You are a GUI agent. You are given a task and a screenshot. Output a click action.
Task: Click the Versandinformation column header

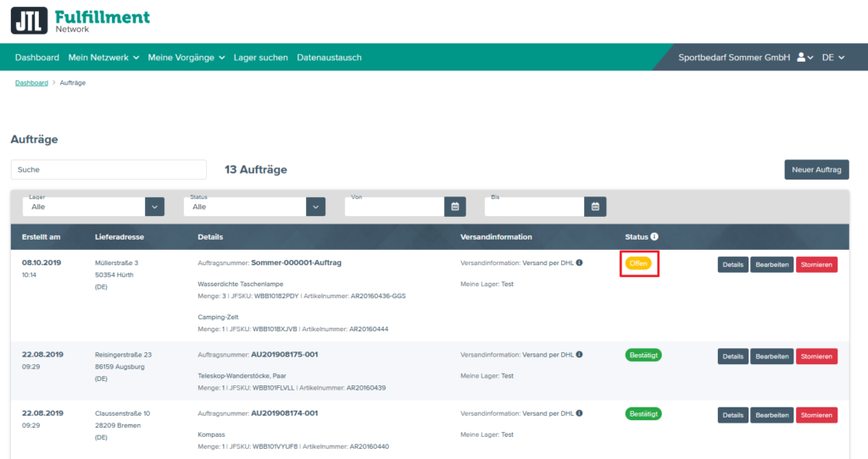(496, 236)
